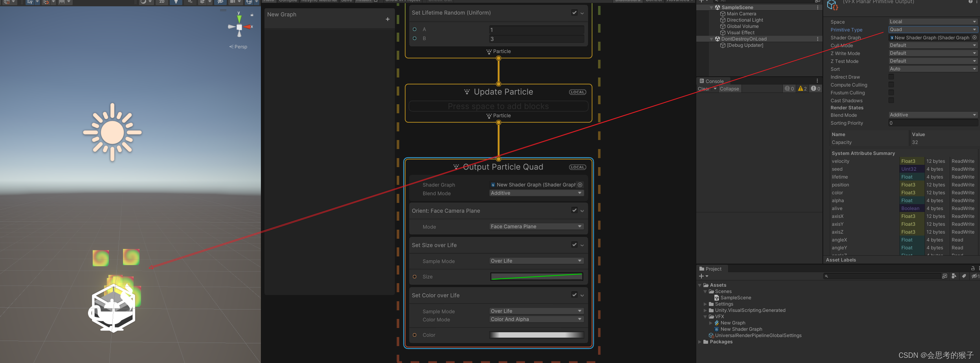Click the create asset plus icon in Project panel
This screenshot has height=363, width=980.
(x=701, y=276)
